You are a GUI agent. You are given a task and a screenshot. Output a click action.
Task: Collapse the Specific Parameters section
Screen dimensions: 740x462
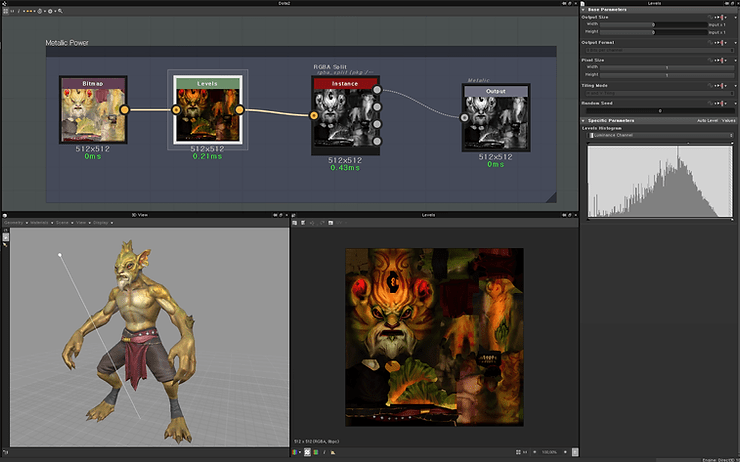point(585,120)
